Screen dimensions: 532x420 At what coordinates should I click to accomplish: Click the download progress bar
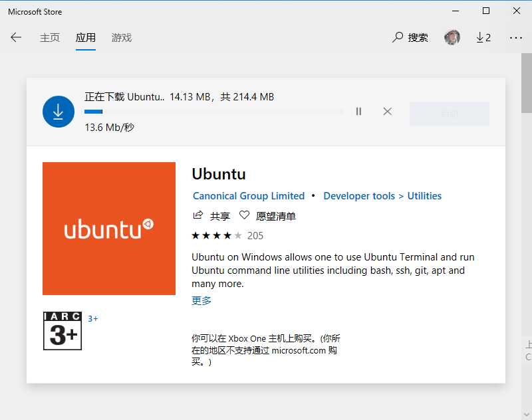point(213,112)
